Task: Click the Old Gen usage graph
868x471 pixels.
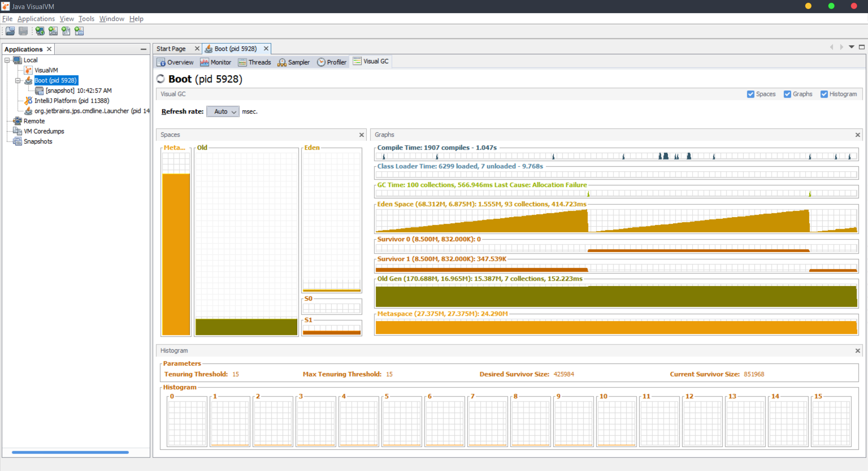Action: click(x=616, y=296)
